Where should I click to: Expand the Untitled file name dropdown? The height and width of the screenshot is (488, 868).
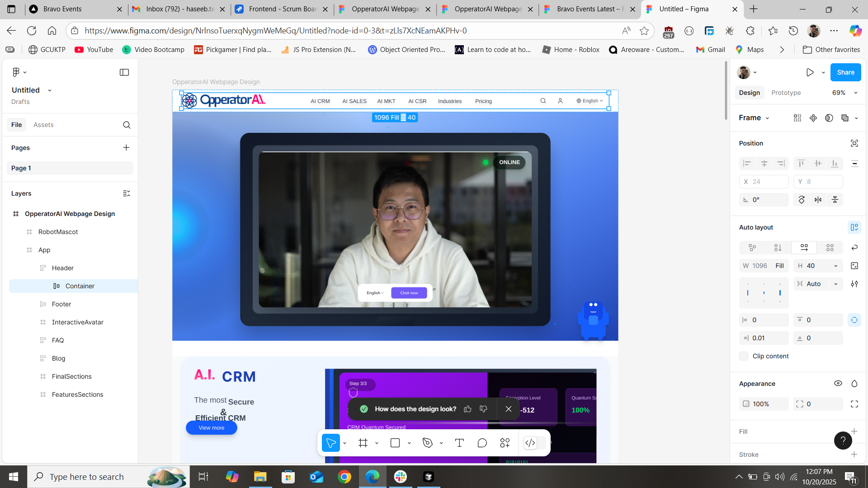pos(50,90)
